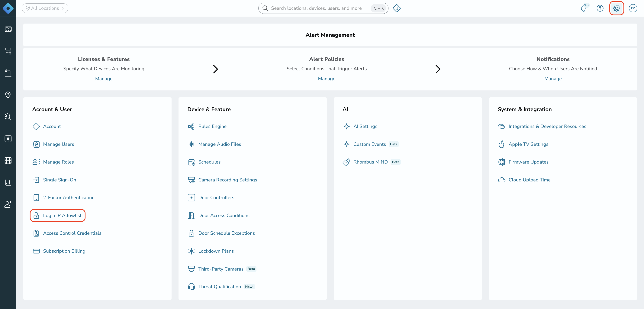644x309 pixels.
Task: Open the settings gear icon
Action: coord(617,8)
